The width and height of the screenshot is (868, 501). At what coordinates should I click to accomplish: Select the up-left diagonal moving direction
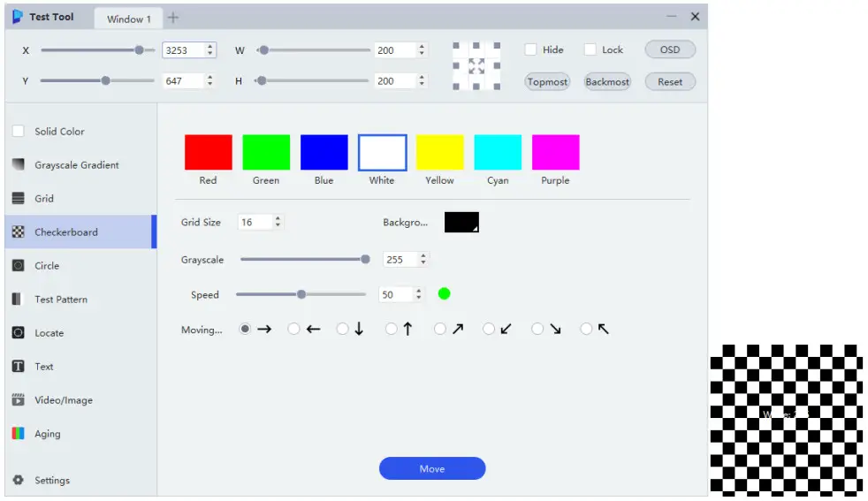[x=586, y=329]
